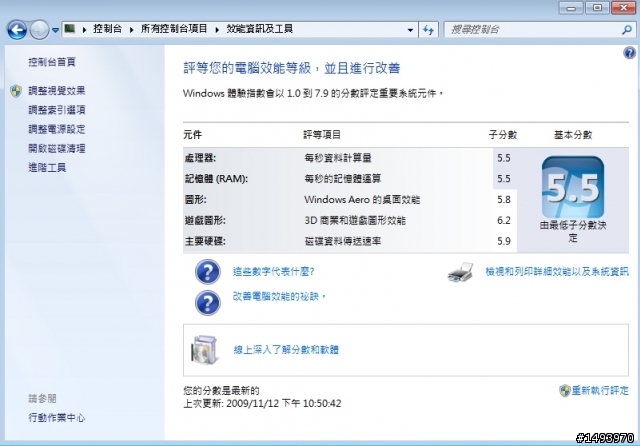Click the magnifier search icon

[627, 29]
